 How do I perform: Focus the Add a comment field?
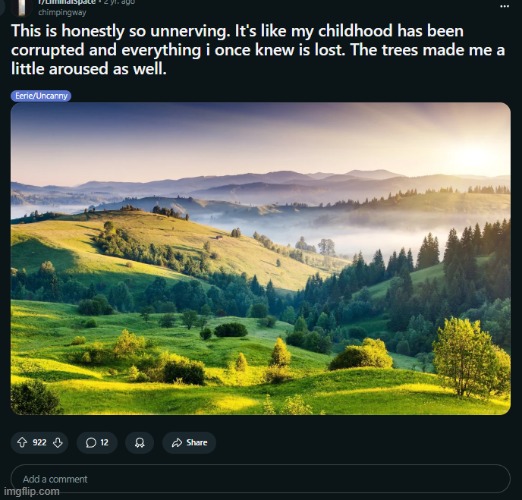tap(260, 479)
